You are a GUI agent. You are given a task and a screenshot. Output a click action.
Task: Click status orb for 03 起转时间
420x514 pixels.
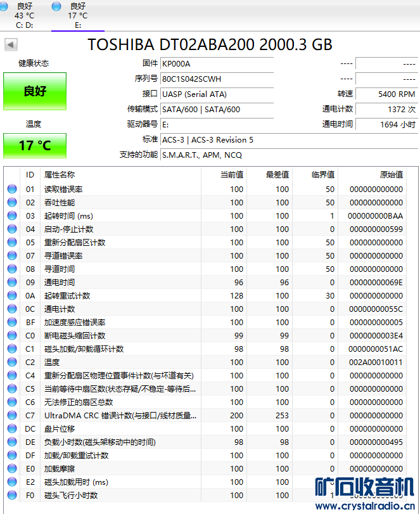pos(12,215)
